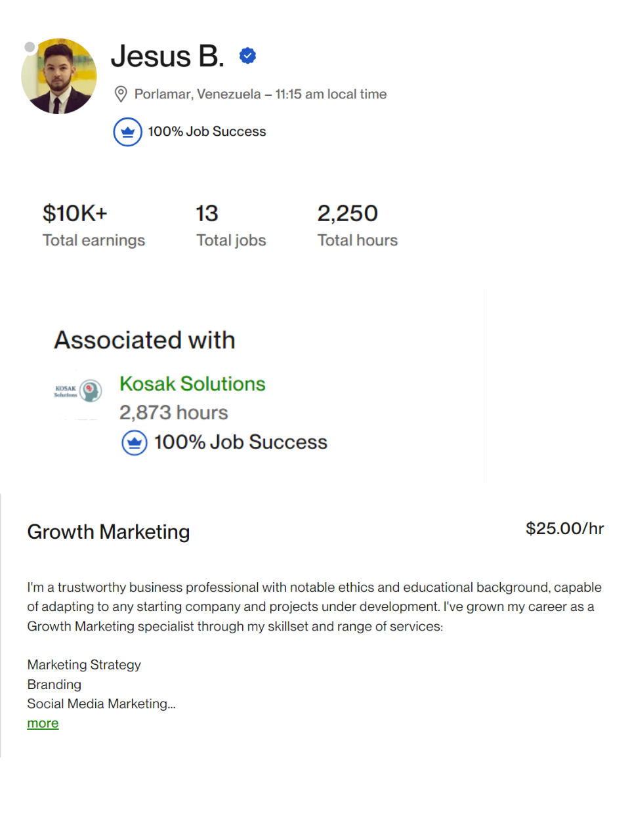Click the Porlamar, Venezuela location text
Image resolution: width=630 pixels, height=840 pixels.
tap(198, 94)
